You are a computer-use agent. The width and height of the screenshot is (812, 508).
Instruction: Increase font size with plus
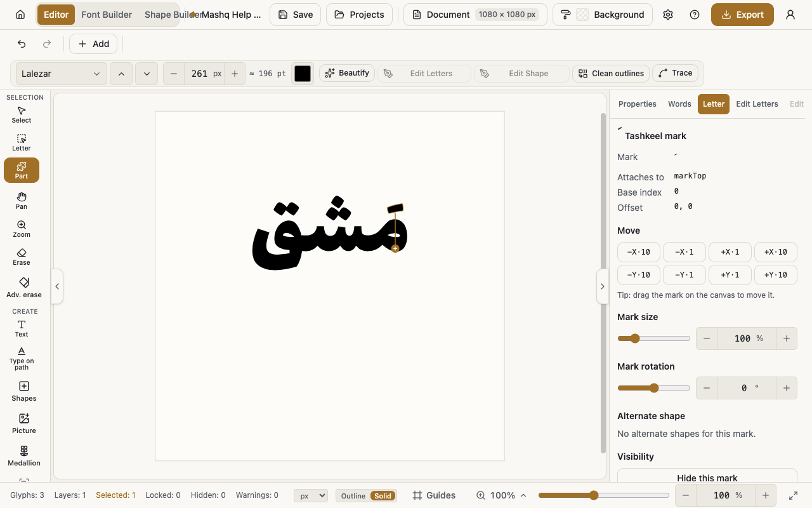(x=235, y=74)
